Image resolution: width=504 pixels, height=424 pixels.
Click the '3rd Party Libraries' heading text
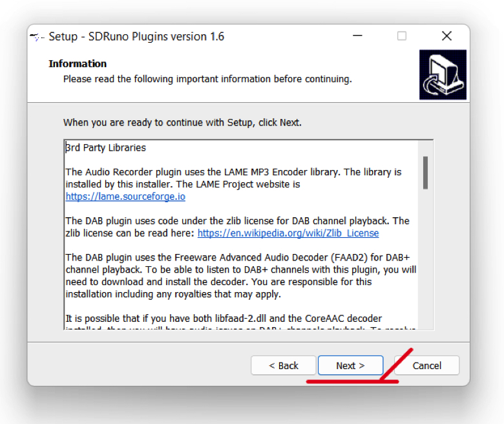[105, 147]
